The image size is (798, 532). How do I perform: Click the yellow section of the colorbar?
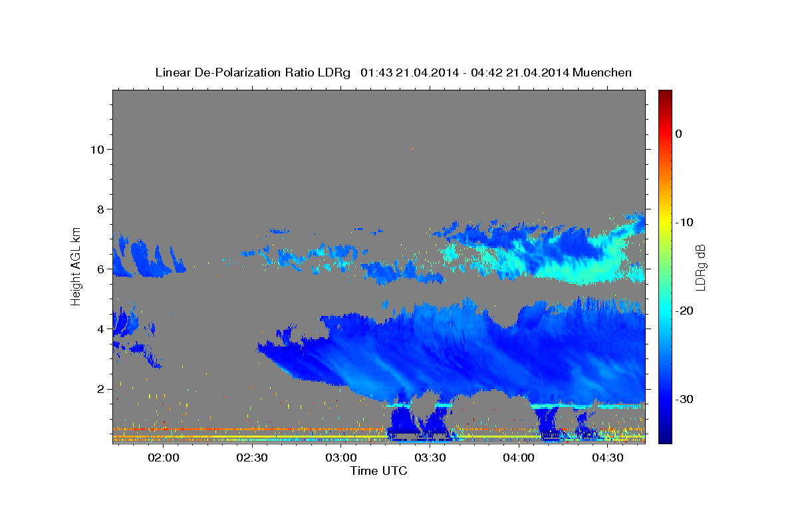(664, 219)
